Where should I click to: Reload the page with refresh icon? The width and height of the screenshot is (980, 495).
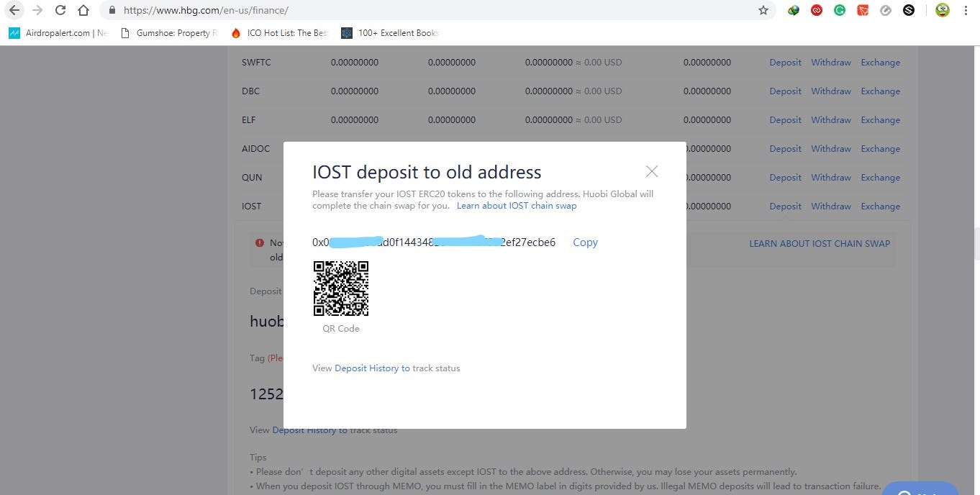click(x=60, y=10)
